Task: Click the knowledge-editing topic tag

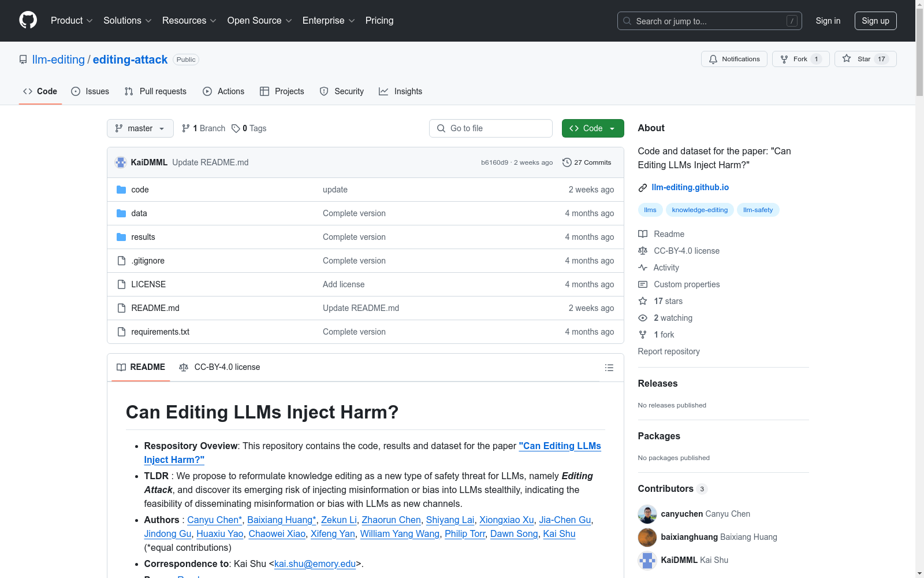Action: [x=700, y=210]
